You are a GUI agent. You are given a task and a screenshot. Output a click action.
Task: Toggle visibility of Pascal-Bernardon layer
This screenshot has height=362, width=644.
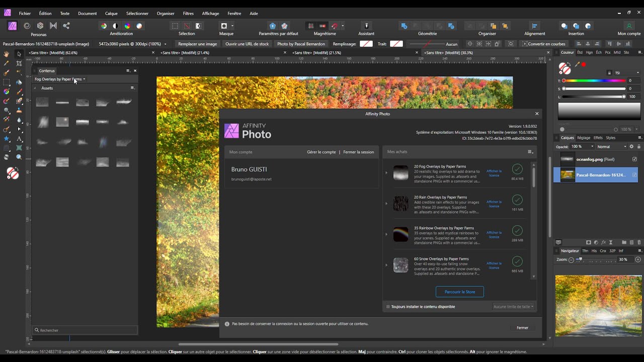(x=634, y=175)
